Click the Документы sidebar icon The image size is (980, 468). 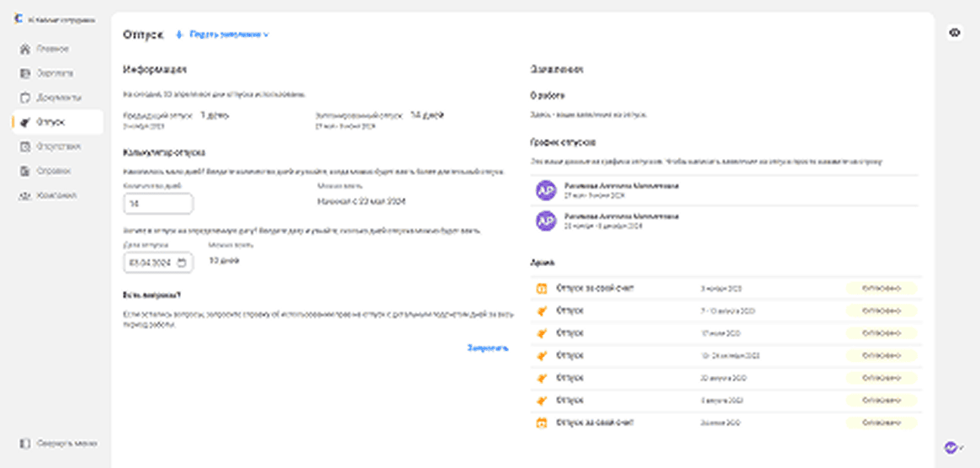click(25, 98)
